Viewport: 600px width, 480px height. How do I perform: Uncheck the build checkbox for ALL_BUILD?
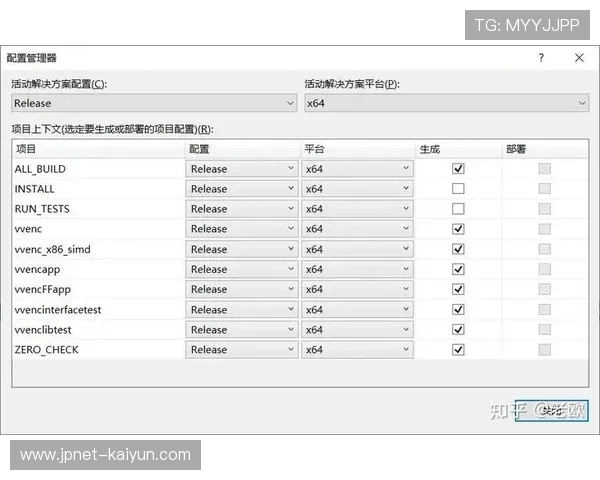click(458, 168)
